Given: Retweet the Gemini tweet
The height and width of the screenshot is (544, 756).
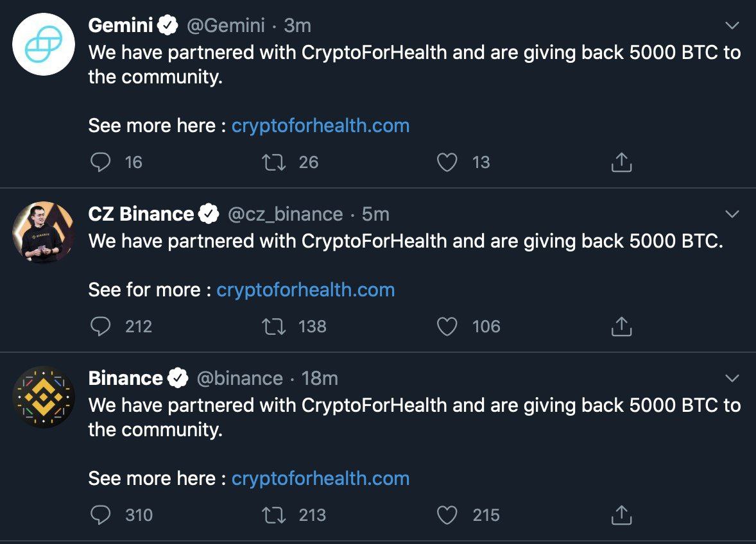Looking at the screenshot, I should (275, 162).
